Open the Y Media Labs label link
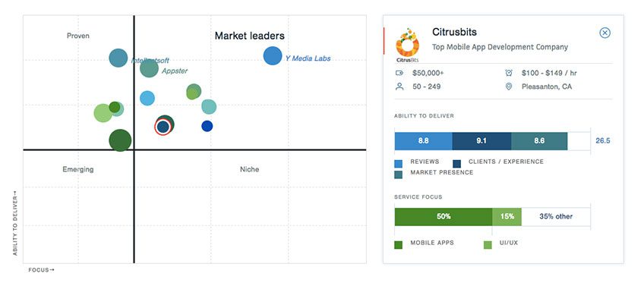Screen dimensions: 644x286 [x=308, y=58]
